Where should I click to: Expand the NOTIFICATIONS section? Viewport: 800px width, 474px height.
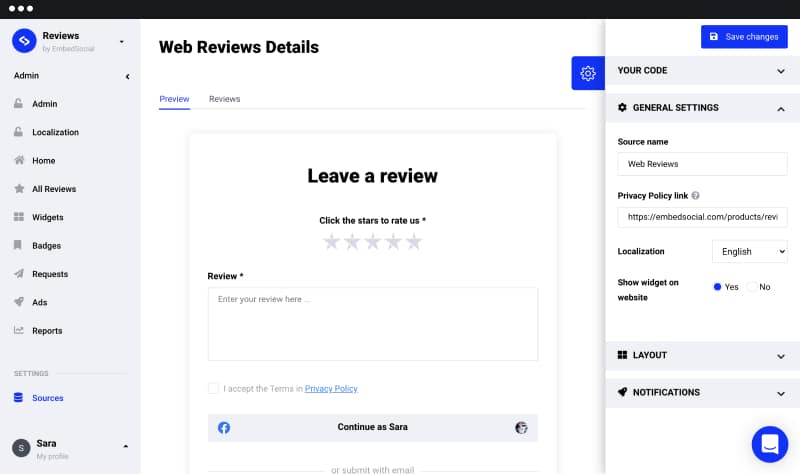[x=702, y=392]
